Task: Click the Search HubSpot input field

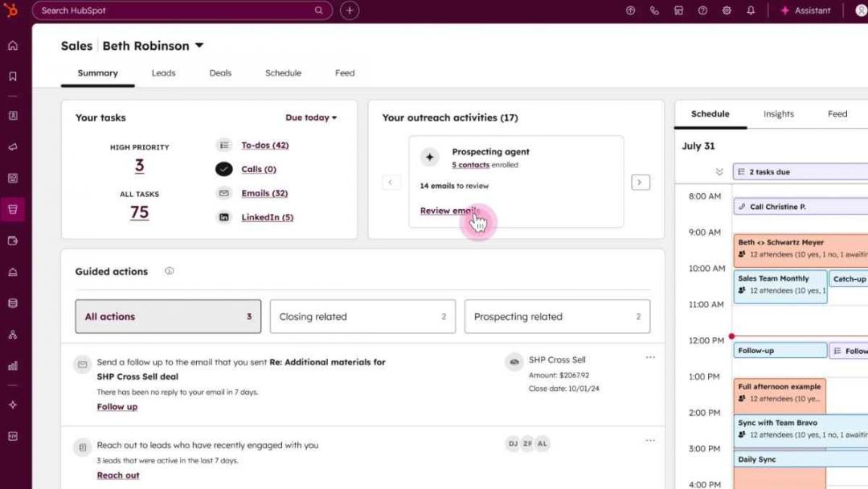Action: pos(182,10)
